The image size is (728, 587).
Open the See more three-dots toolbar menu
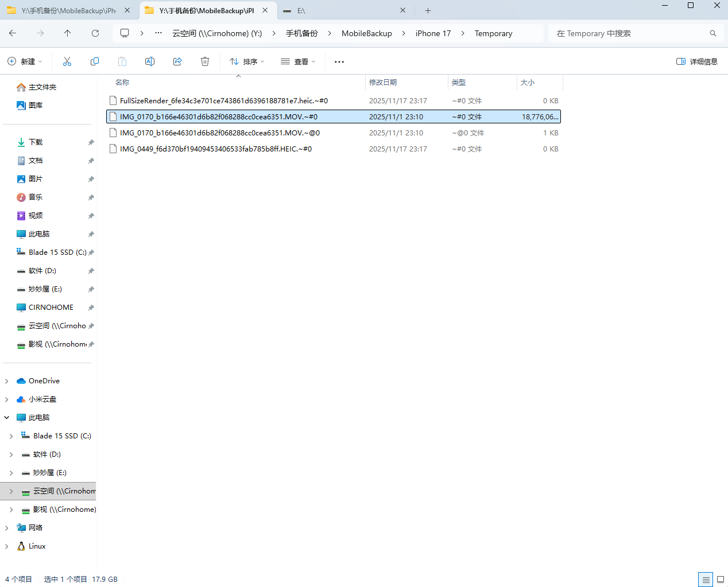(x=339, y=61)
